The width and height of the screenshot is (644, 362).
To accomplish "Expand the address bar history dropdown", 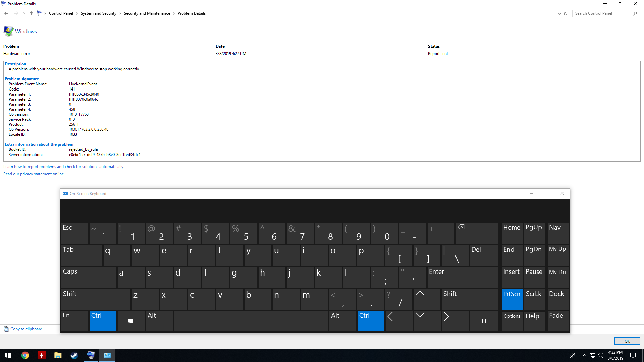I will (559, 13).
